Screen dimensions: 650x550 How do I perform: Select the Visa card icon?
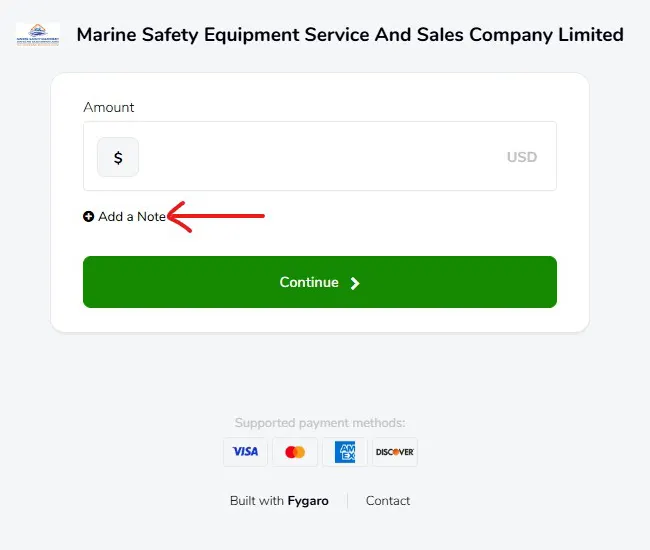tap(245, 452)
